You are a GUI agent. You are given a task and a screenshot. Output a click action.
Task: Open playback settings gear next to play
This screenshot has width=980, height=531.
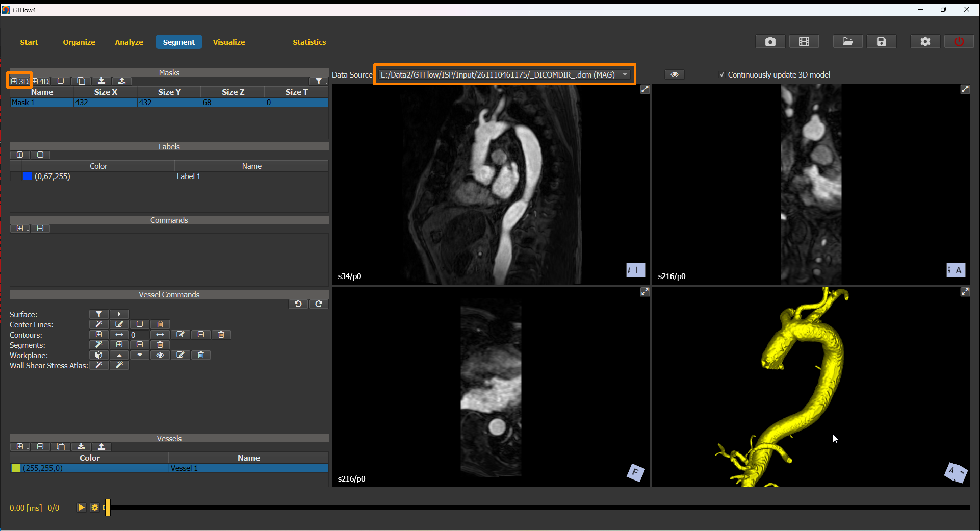[x=95, y=508]
